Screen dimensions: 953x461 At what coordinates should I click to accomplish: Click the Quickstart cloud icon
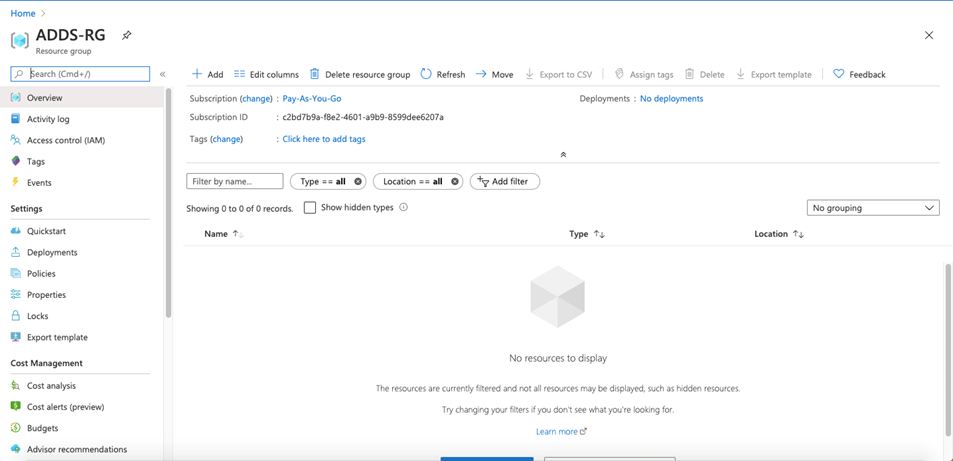(16, 231)
